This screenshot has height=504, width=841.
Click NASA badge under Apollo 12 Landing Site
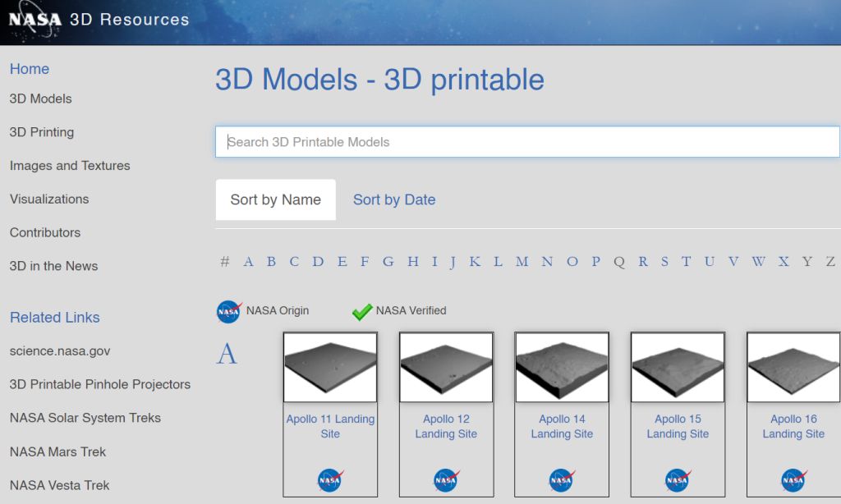446,479
